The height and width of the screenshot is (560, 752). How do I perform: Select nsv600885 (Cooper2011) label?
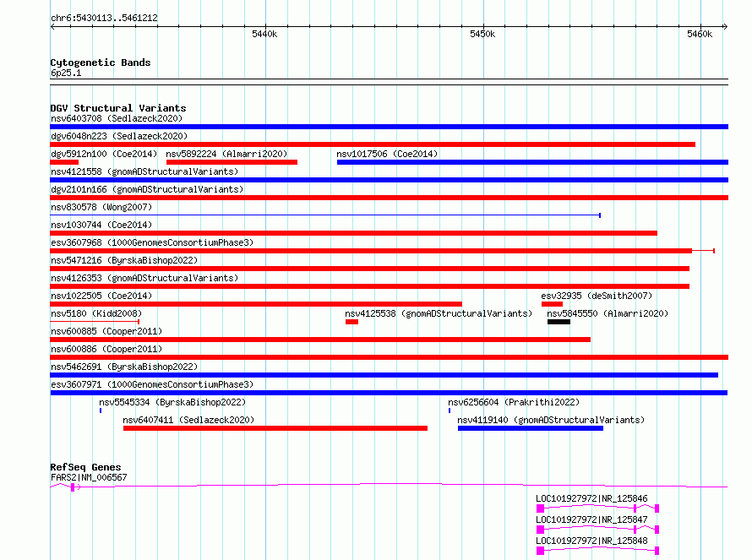[x=106, y=331]
